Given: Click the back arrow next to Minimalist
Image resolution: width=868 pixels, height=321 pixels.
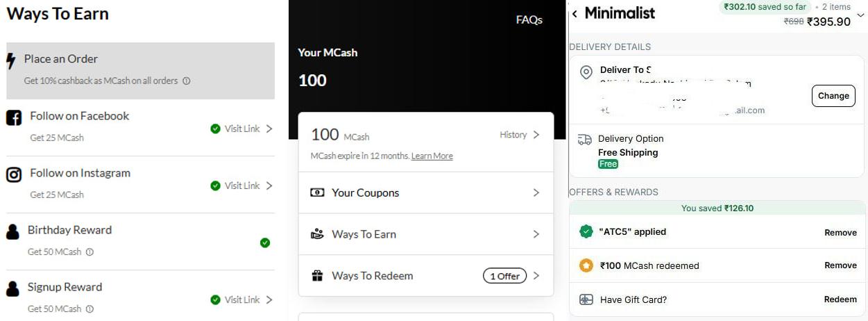Looking at the screenshot, I should (575, 14).
